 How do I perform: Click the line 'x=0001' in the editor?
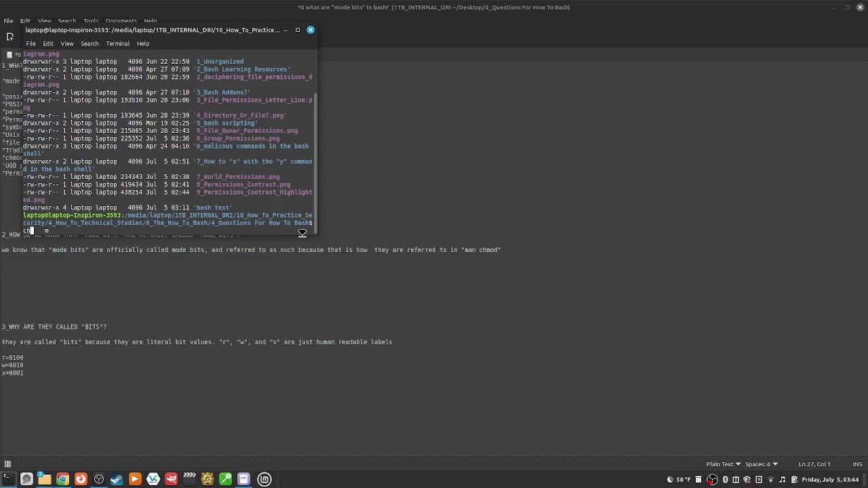click(x=12, y=373)
